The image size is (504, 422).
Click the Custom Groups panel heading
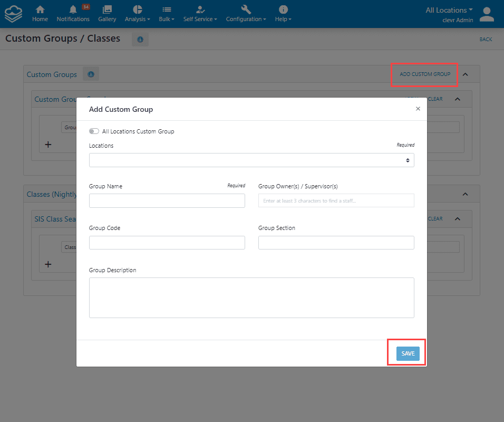point(52,74)
